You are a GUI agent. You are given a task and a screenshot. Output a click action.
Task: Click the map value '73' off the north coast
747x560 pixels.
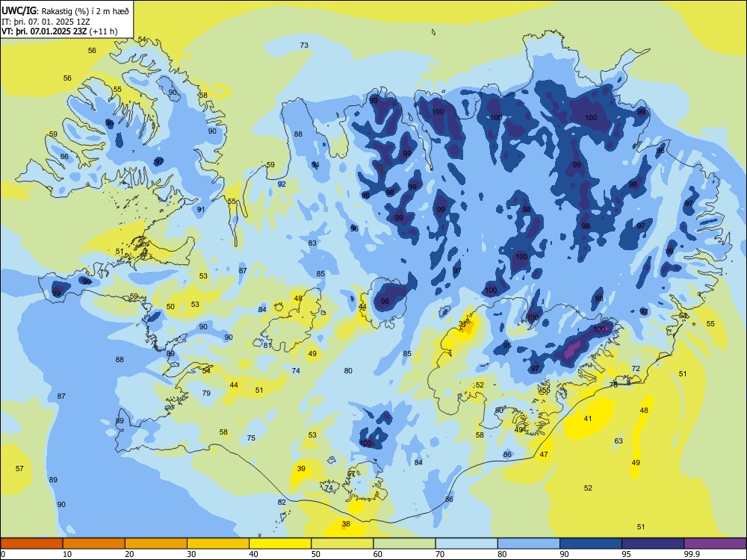[x=304, y=46]
